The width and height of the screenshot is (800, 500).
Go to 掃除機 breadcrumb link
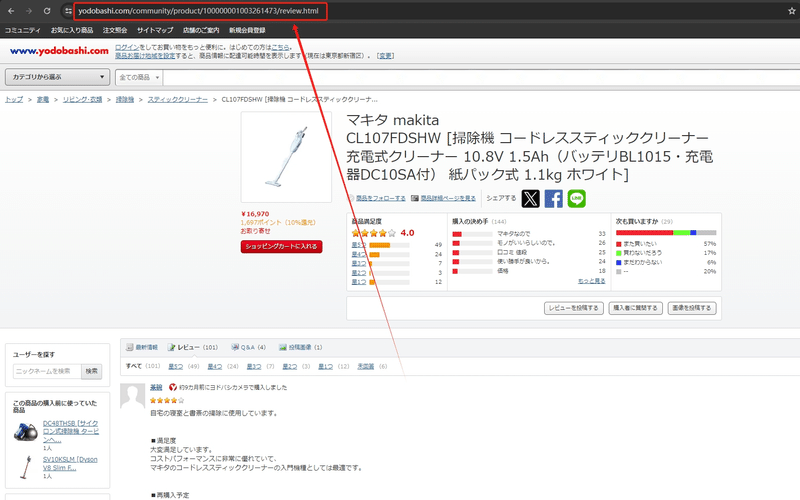(125, 99)
